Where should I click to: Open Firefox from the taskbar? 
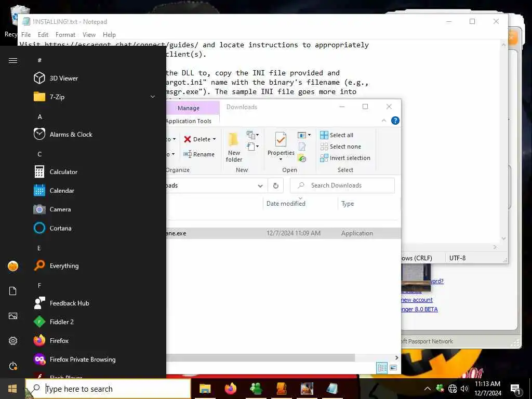(231, 389)
